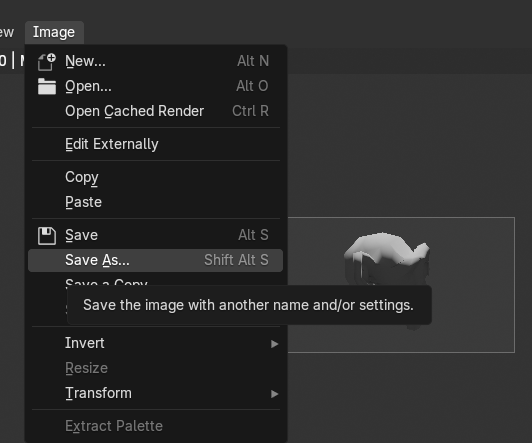Click the new image icon with plus sign
Image resolution: width=532 pixels, height=443 pixels.
pos(46,62)
